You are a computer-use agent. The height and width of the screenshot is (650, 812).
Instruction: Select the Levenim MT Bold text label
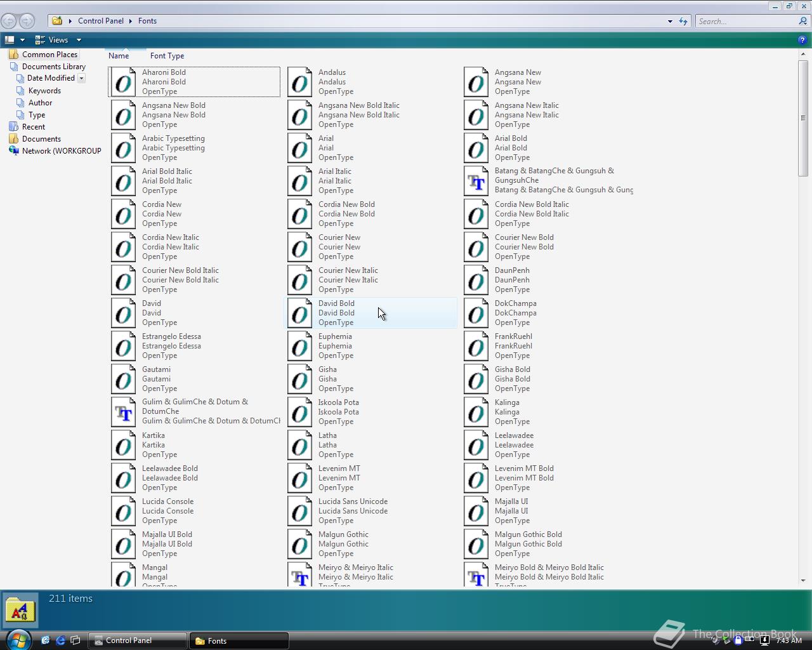(x=524, y=468)
